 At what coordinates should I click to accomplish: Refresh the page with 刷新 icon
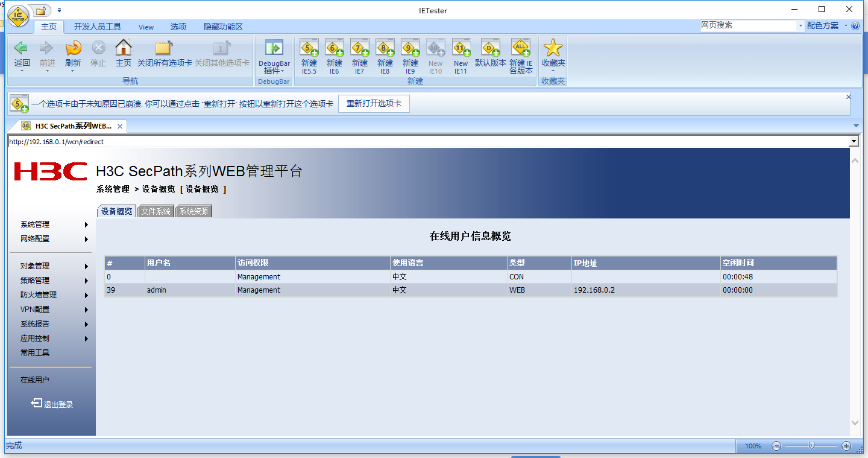(x=72, y=48)
